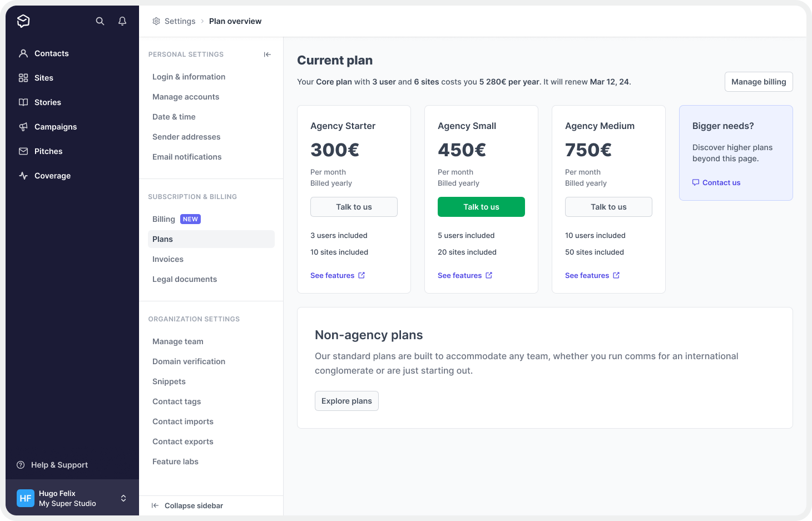Click the Contacts person icon
The width and height of the screenshot is (812, 521).
pyautogui.click(x=23, y=53)
